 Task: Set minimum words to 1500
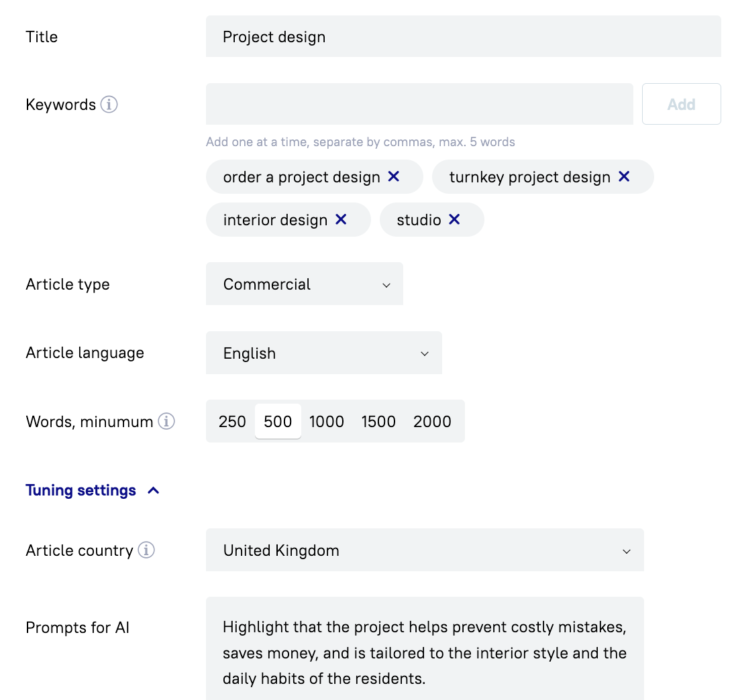tap(378, 421)
